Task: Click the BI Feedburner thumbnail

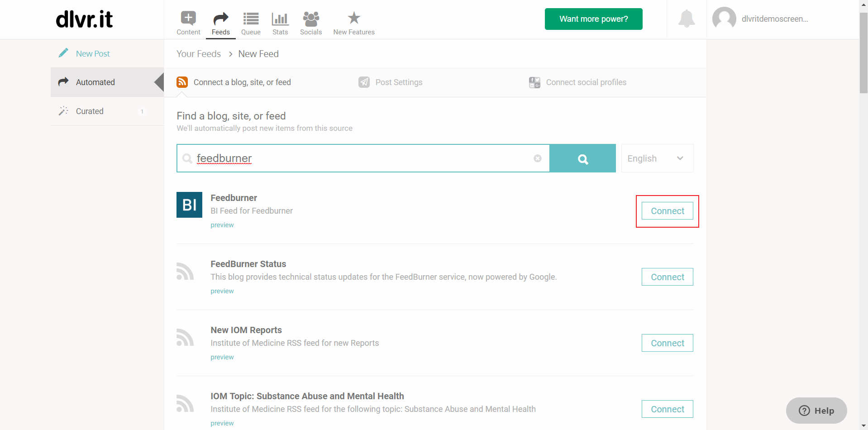Action: pos(189,205)
